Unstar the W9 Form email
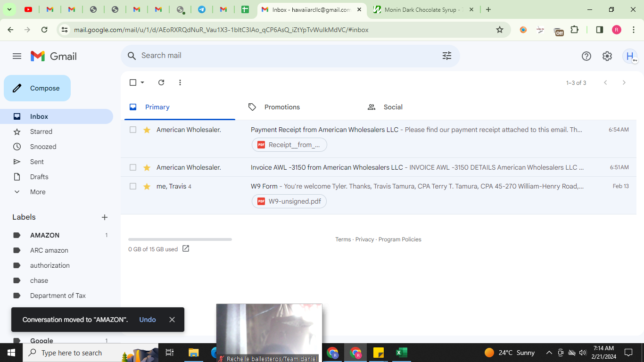 tap(147, 186)
